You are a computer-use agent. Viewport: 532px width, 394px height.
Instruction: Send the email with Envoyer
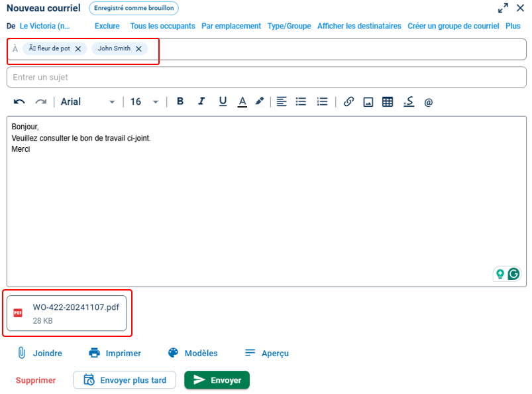(x=217, y=379)
